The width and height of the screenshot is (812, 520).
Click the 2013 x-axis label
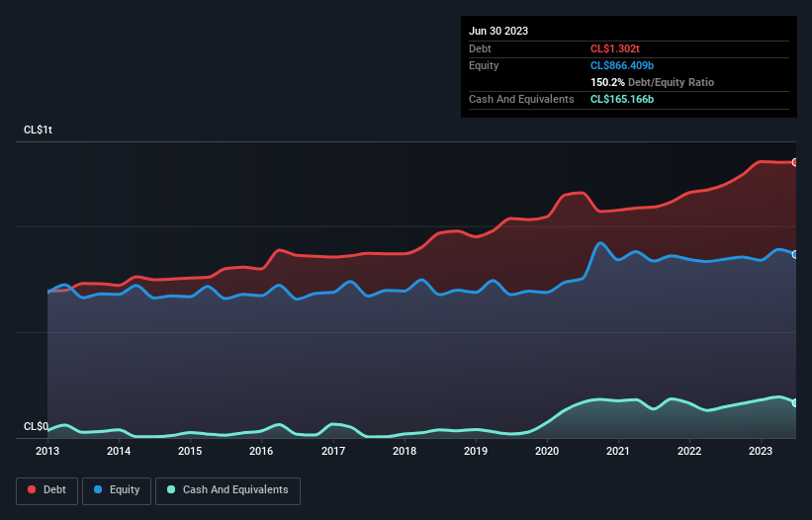click(x=47, y=451)
